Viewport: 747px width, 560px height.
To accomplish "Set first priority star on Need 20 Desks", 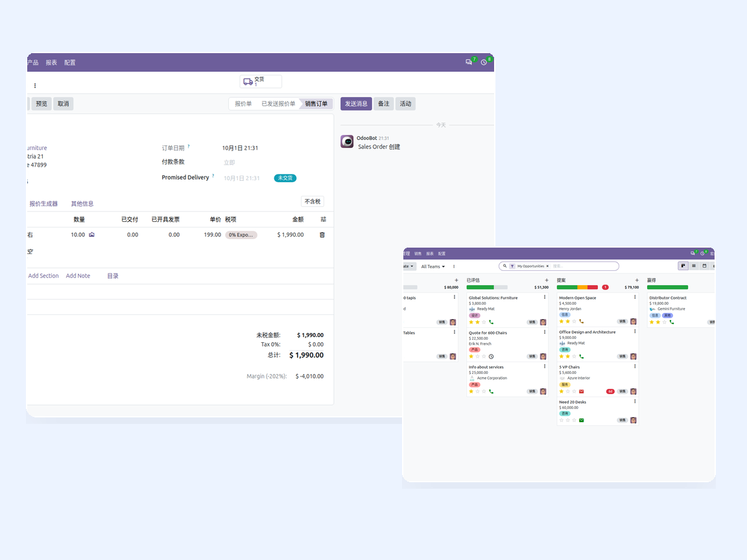I will pyautogui.click(x=561, y=421).
